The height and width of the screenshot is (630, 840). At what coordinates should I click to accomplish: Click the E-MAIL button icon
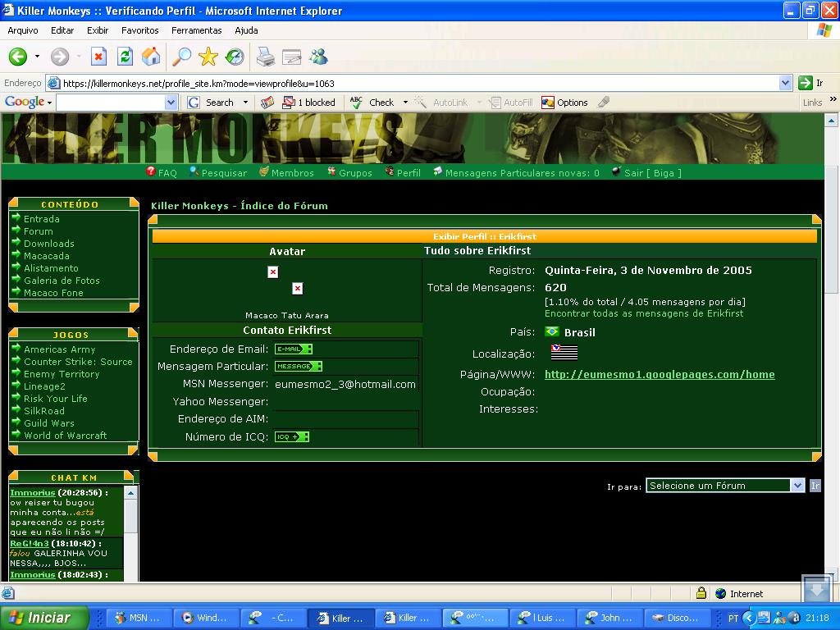point(293,349)
